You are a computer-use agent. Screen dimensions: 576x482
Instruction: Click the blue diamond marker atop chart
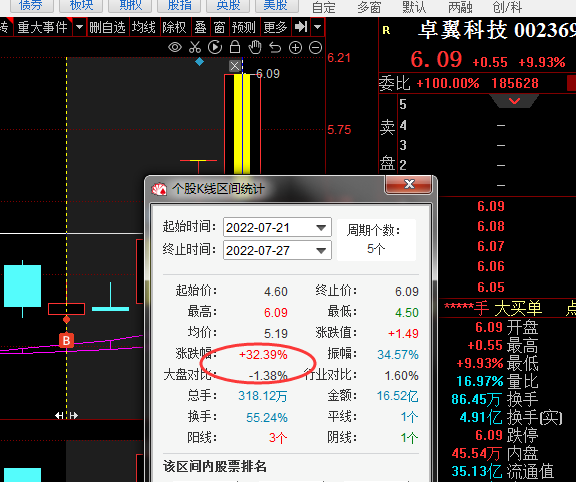199,62
